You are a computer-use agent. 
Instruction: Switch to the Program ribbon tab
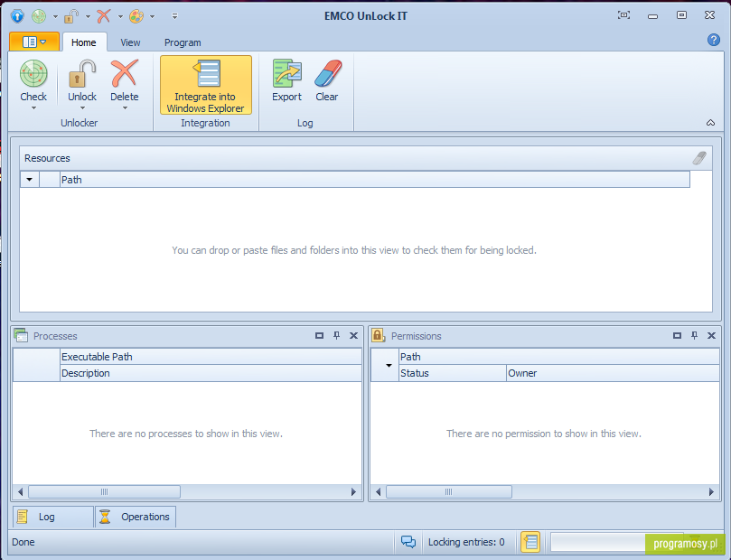pos(183,42)
